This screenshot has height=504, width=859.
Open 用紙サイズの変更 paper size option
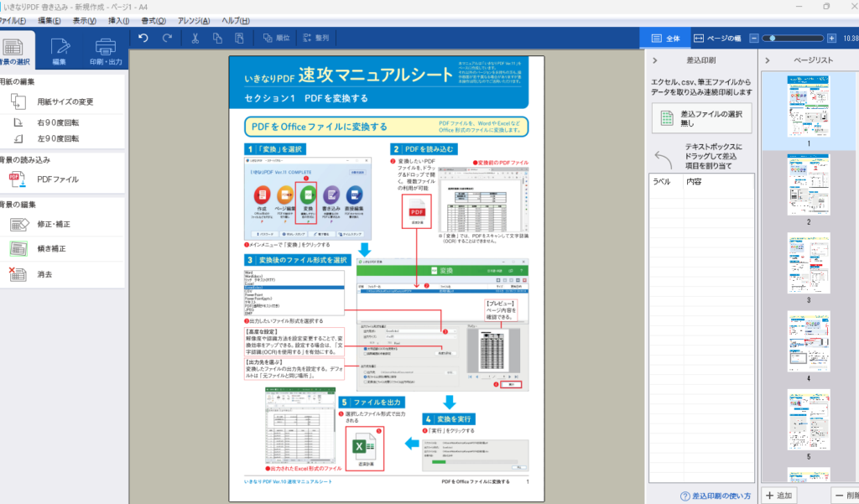click(x=64, y=101)
